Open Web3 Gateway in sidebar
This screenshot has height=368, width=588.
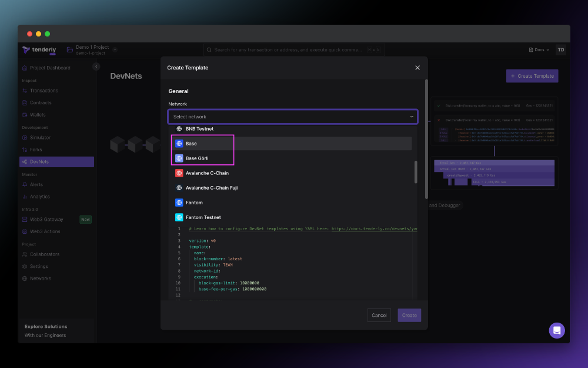(46, 219)
